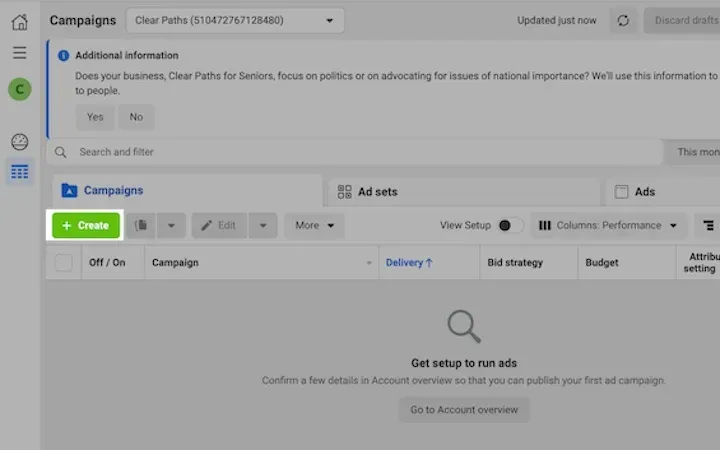Open the breakdown icon right of Columns
The width and height of the screenshot is (720, 450).
pyautogui.click(x=708, y=225)
